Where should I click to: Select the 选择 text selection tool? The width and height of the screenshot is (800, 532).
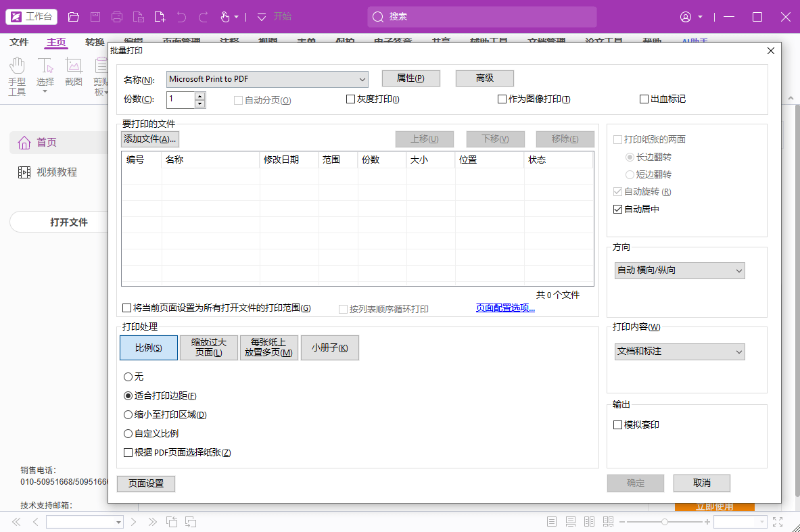point(45,76)
